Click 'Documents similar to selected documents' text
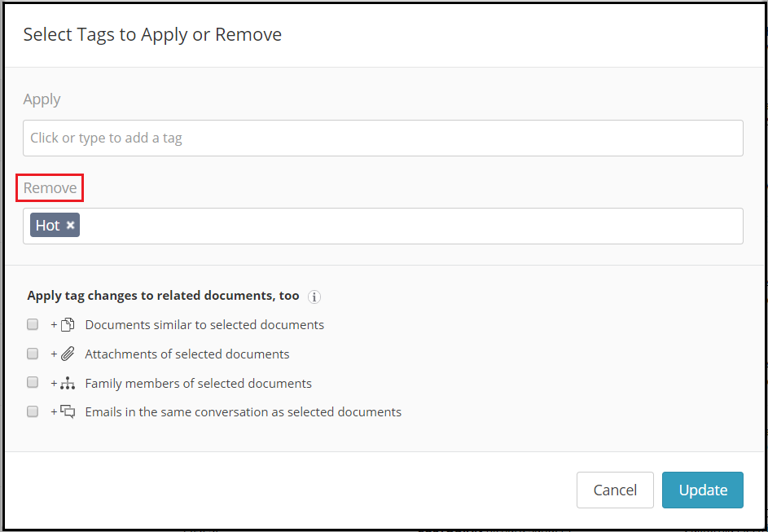The height and width of the screenshot is (532, 768). 204,325
